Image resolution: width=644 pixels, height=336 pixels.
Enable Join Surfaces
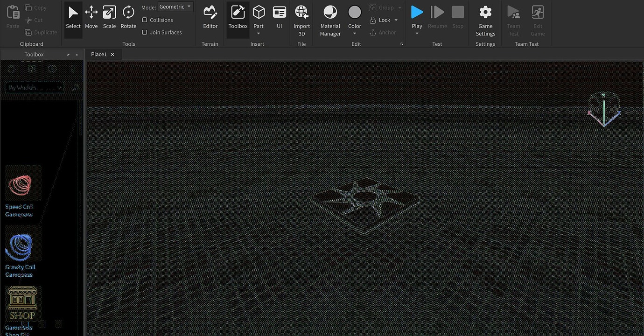pos(145,32)
